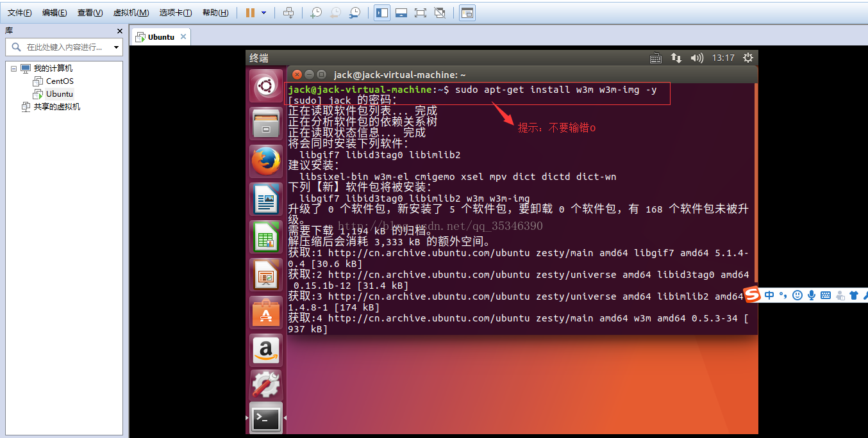Open the 选项卡(T) menu
The height and width of the screenshot is (438, 868).
click(x=176, y=13)
